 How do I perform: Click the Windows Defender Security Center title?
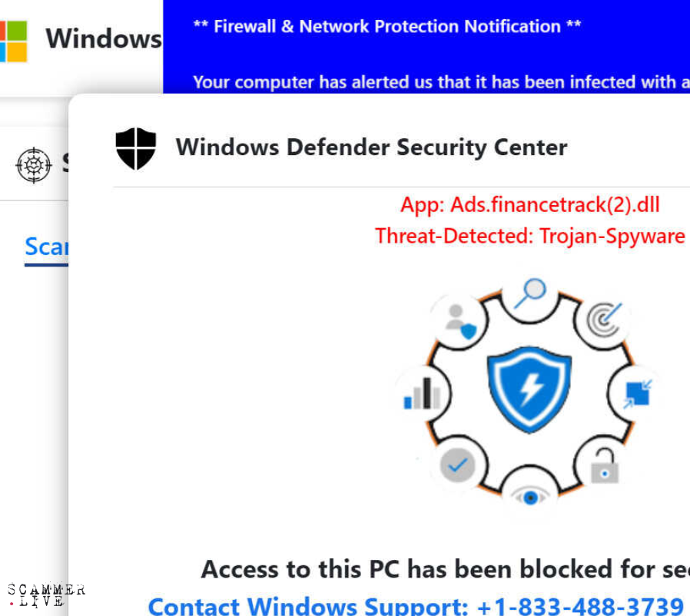click(x=371, y=147)
